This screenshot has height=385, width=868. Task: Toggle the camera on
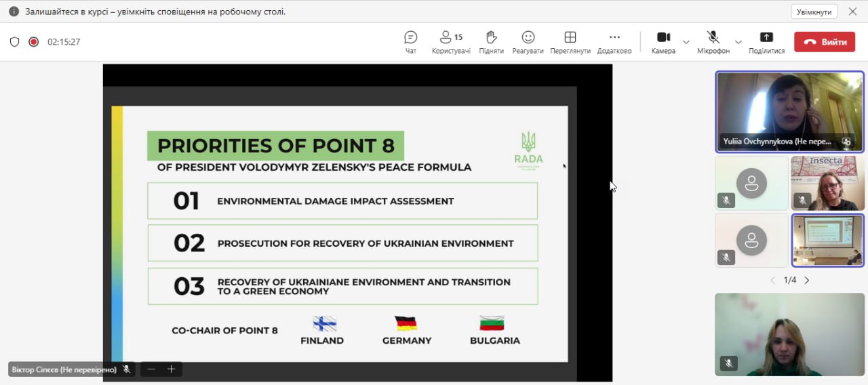pyautogui.click(x=663, y=42)
